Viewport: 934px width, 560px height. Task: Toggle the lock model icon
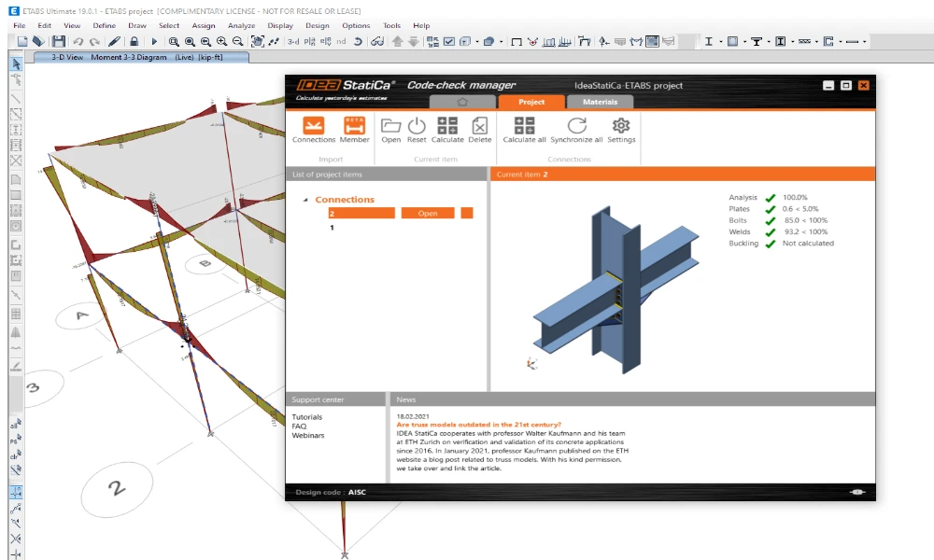134,41
